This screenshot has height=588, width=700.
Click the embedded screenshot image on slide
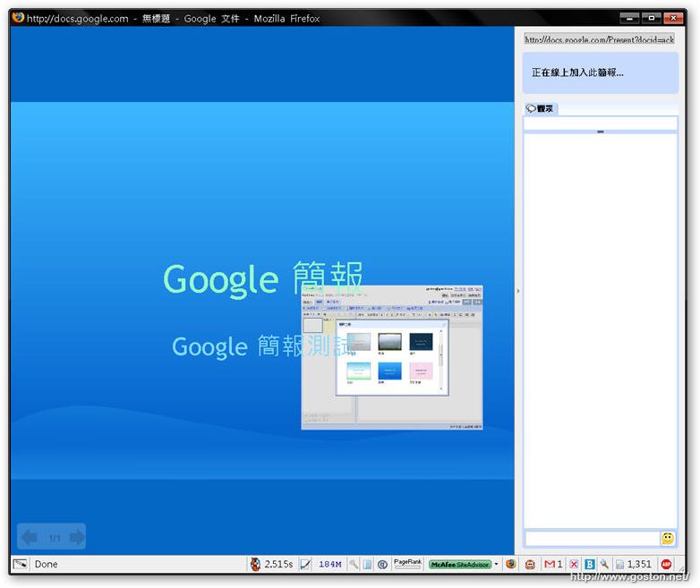tap(391, 357)
